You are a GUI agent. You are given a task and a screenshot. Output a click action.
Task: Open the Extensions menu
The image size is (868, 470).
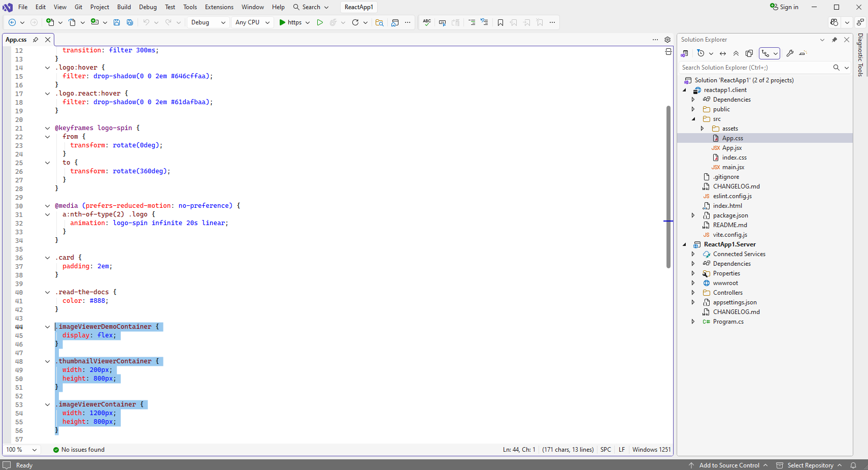click(x=219, y=7)
